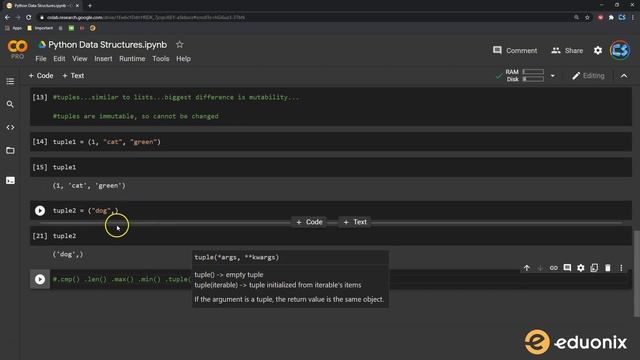Open the notebook settings gear in header
This screenshot has height=360, width=640.
(598, 50)
